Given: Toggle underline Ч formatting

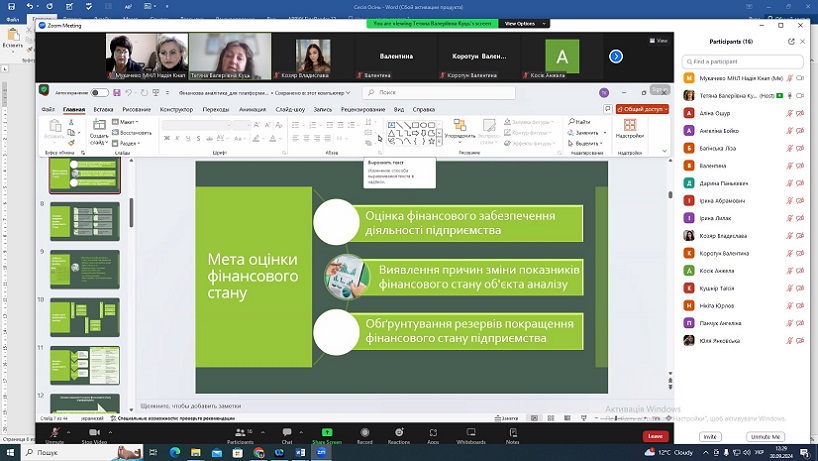Looking at the screenshot, I should coord(188,138).
